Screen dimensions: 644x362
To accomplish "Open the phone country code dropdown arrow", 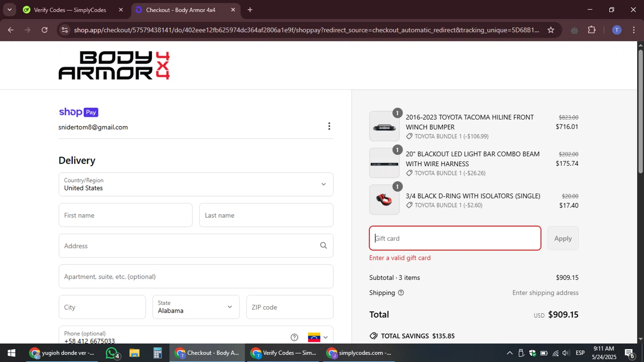I will coord(325,338).
